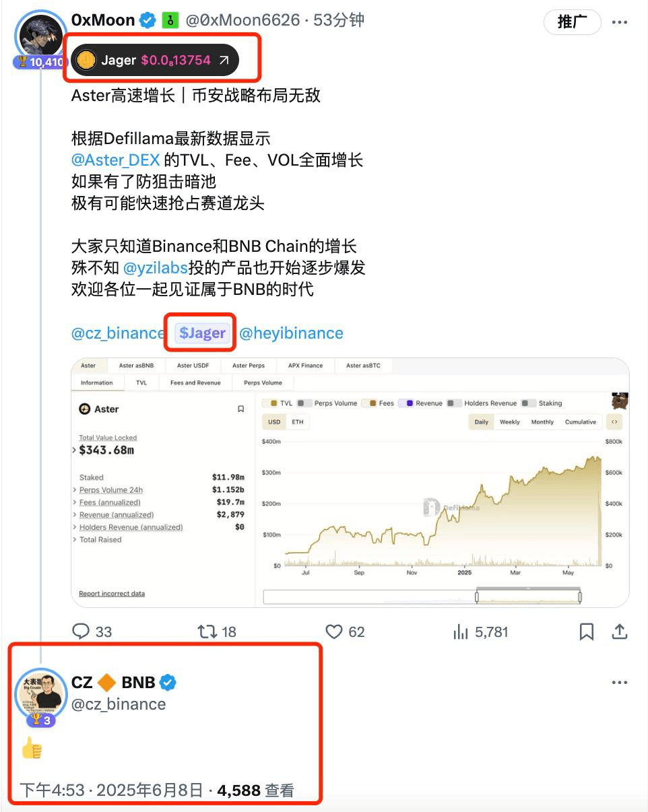Viewport: 648px width, 812px height.
Task: Open the views analytics bar icon
Action: [x=461, y=631]
